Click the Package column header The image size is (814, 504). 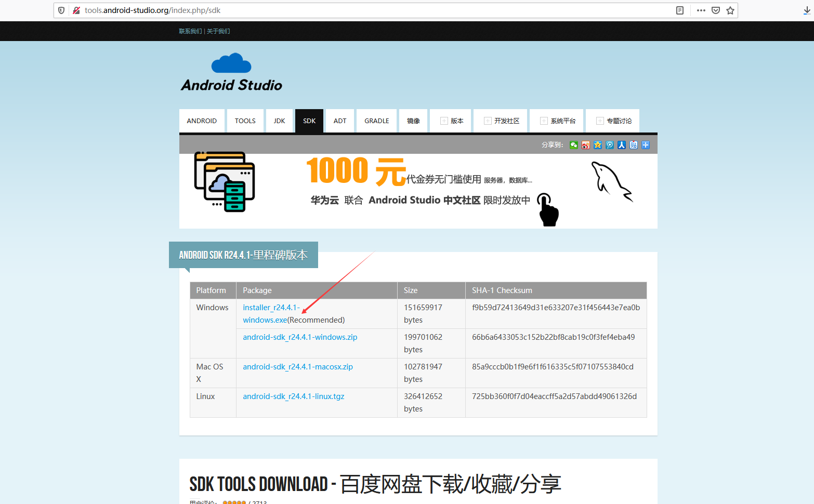click(317, 290)
